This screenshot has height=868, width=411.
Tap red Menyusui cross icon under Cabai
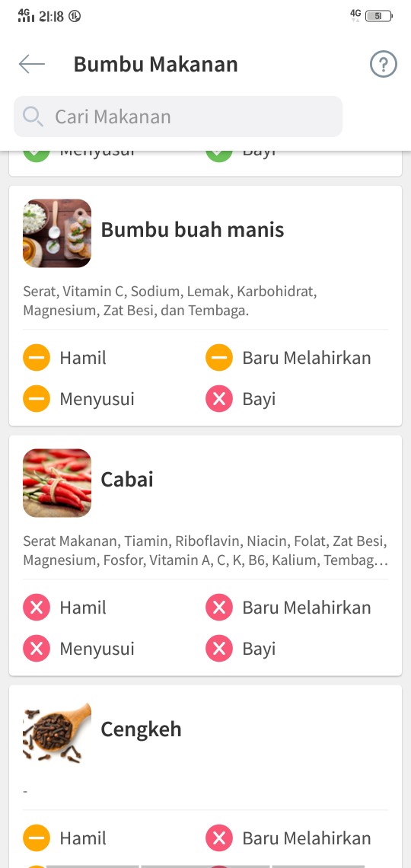(x=37, y=648)
